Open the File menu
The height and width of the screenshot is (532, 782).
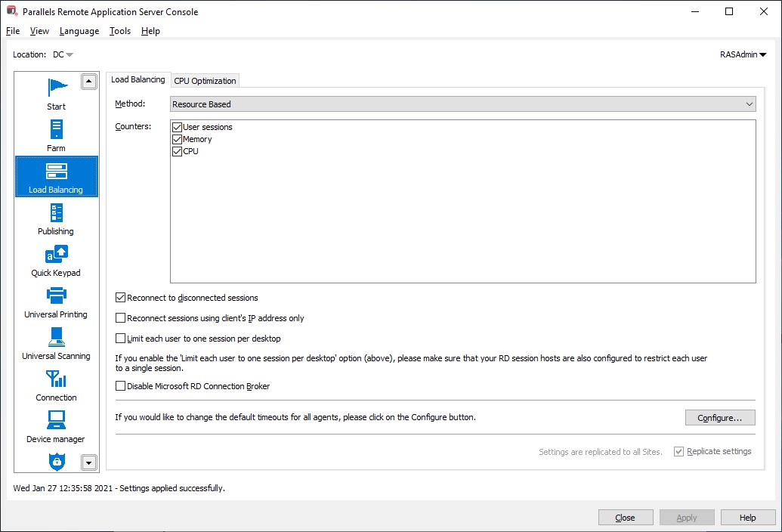point(13,31)
